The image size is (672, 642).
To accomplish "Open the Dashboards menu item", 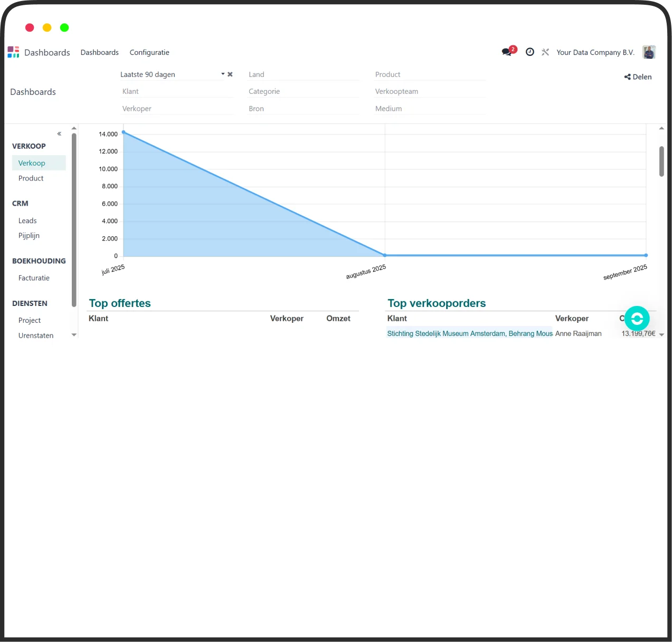I will (x=99, y=52).
